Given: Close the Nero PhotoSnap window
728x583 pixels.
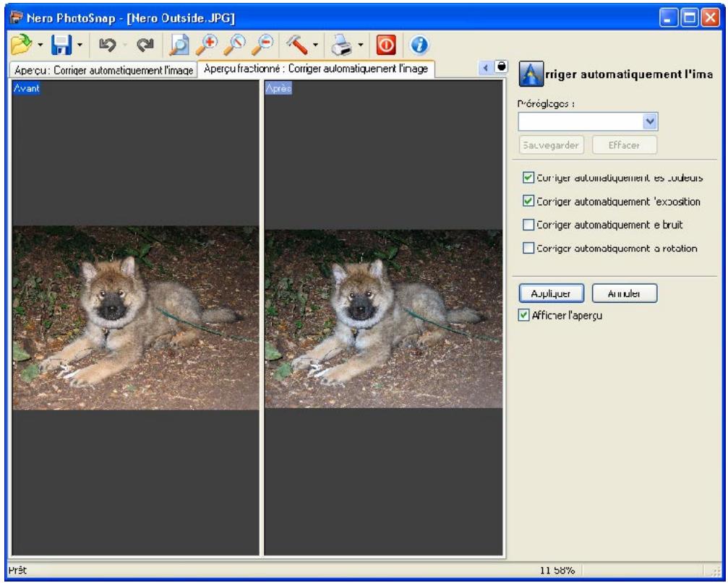Looking at the screenshot, I should click(x=711, y=18).
